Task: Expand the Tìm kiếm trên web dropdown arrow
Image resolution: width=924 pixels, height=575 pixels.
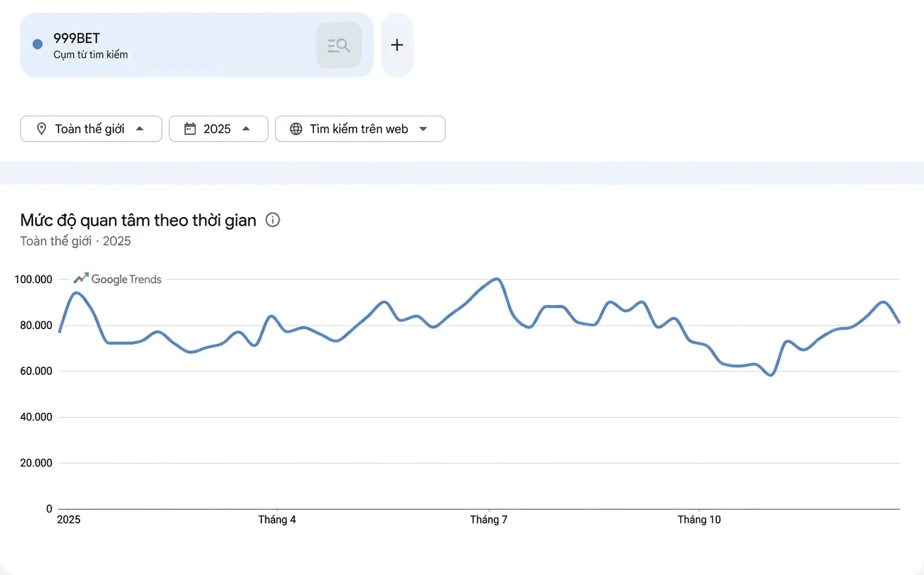Action: click(x=423, y=129)
